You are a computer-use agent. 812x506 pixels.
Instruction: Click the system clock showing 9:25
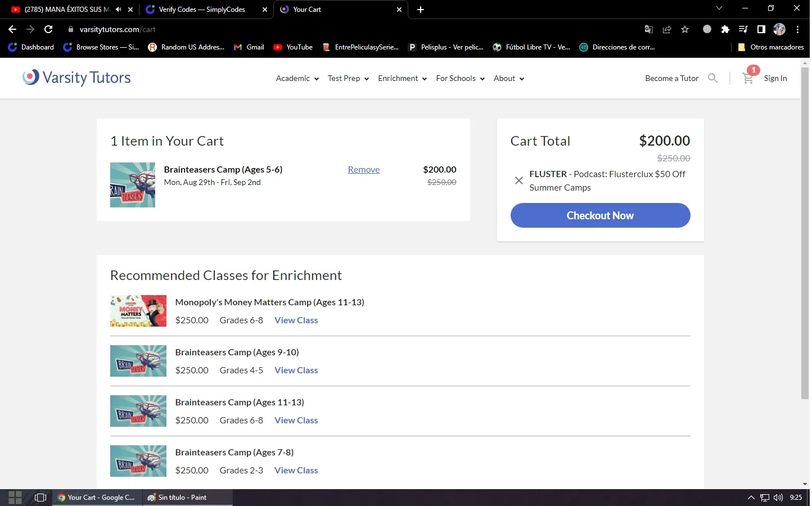[796, 498]
